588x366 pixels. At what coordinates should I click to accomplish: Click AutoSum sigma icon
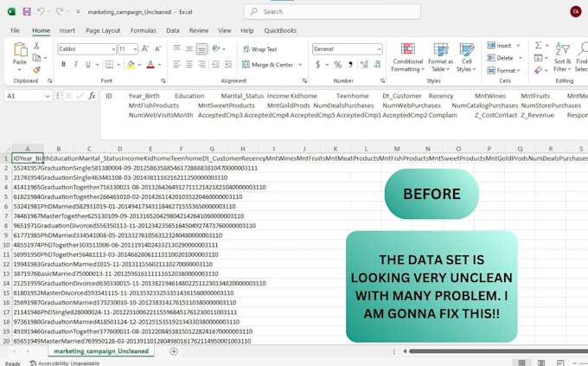pos(538,45)
